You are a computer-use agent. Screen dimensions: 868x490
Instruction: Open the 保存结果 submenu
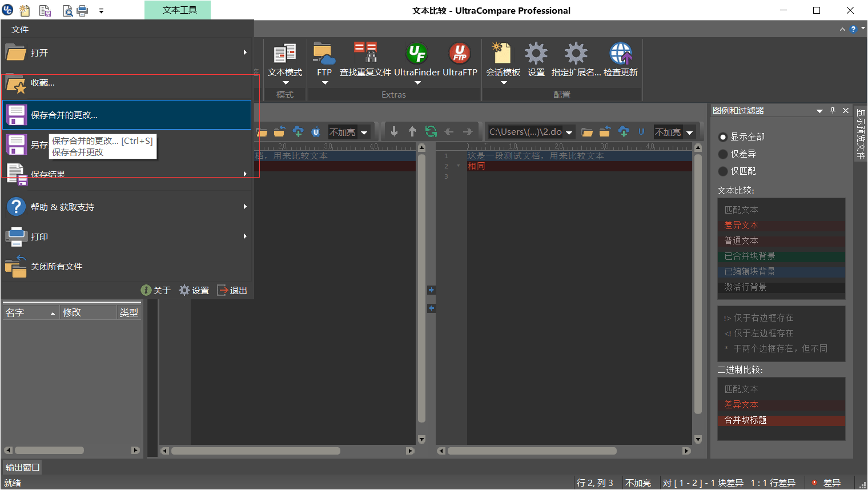[x=127, y=174]
